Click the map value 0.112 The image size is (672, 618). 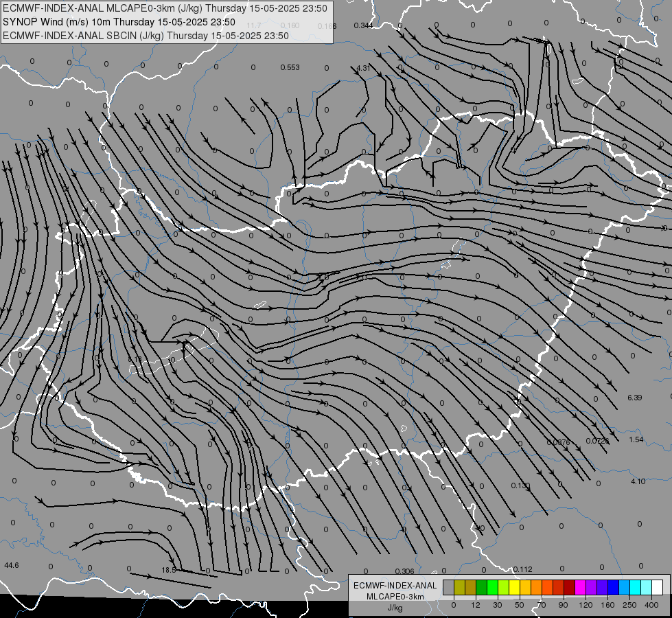click(522, 569)
